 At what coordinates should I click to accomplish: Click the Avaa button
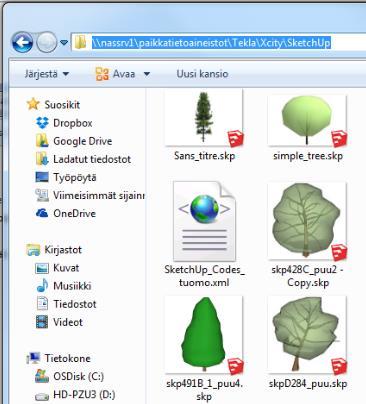pyautogui.click(x=115, y=74)
